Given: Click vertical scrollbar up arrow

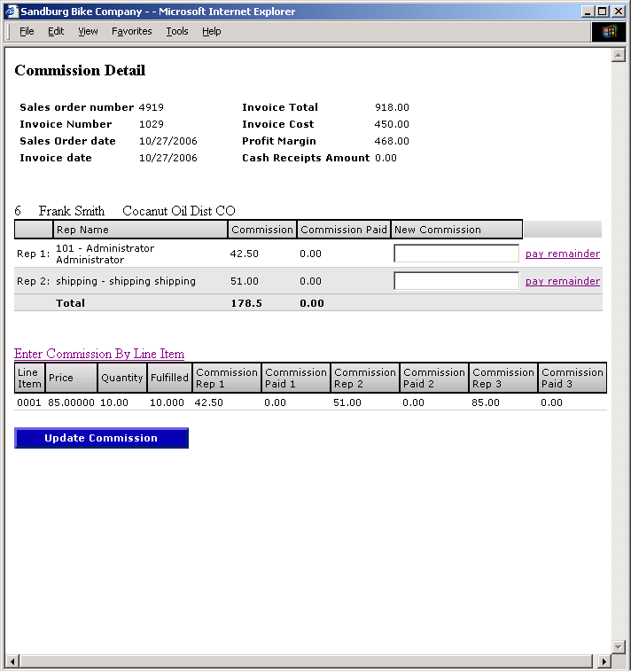Looking at the screenshot, I should [x=619, y=55].
